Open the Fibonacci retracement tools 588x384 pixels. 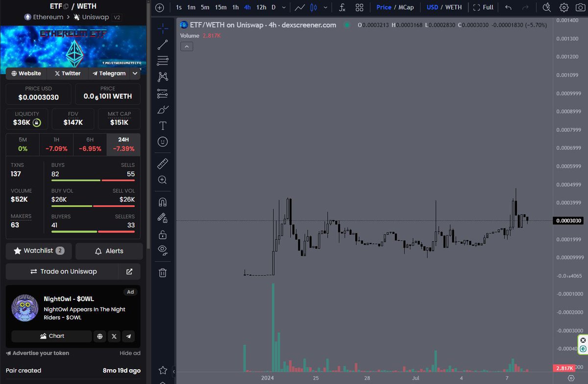[163, 61]
